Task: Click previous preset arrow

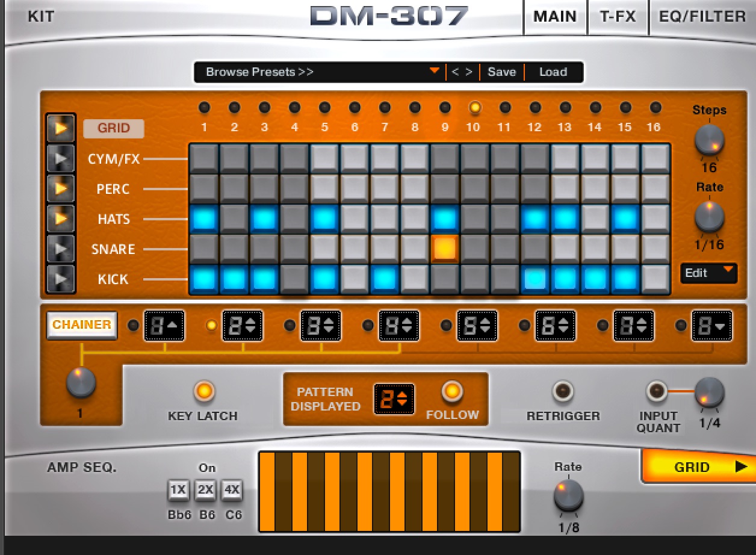Action: click(x=455, y=72)
